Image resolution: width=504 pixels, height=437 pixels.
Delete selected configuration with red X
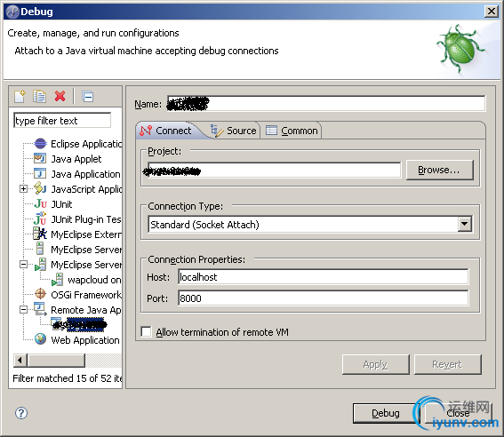(60, 96)
